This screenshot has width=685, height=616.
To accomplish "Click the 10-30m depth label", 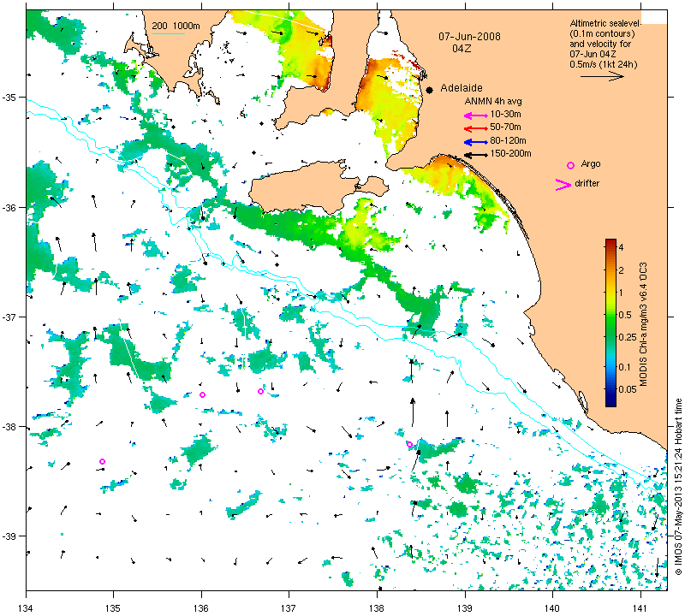I will click(505, 115).
